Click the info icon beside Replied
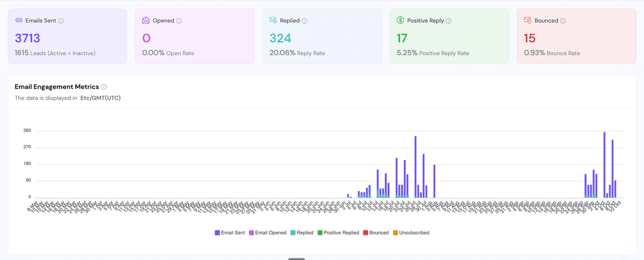This screenshot has width=644, height=260. 304,21
